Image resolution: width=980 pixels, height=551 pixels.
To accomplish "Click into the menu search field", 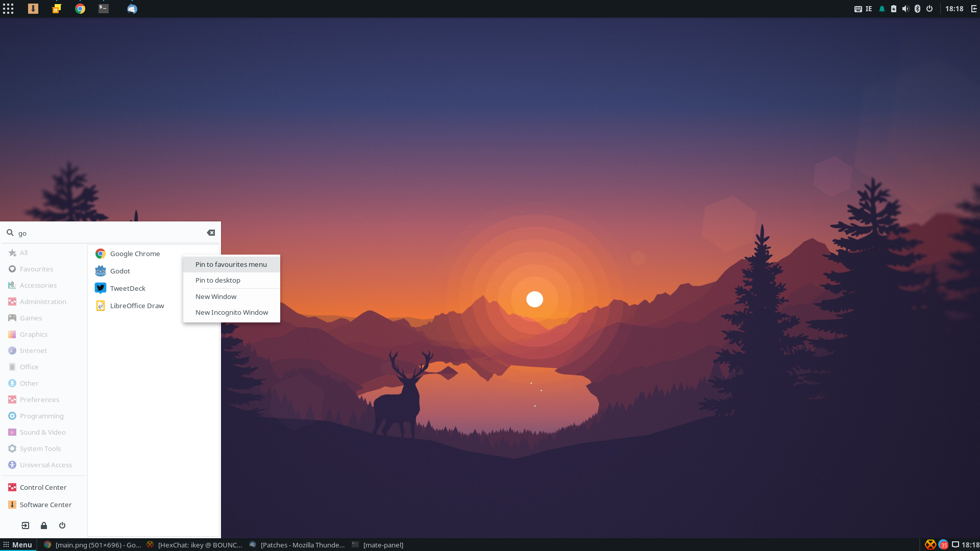I will point(110,233).
